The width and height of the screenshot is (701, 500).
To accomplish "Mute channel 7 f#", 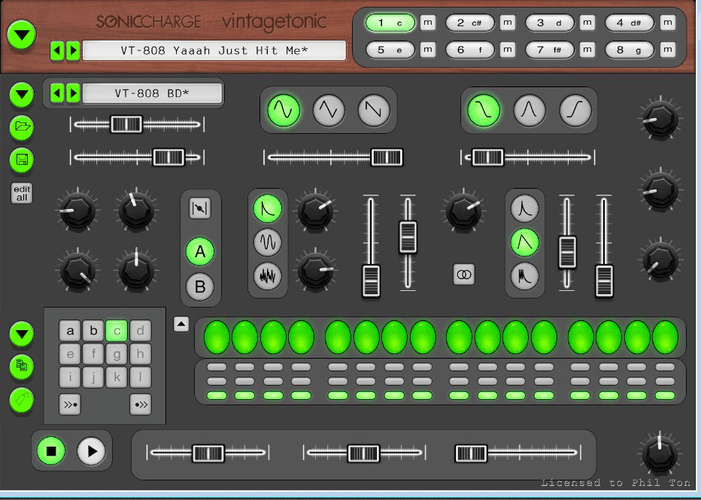I will pyautogui.click(x=587, y=49).
